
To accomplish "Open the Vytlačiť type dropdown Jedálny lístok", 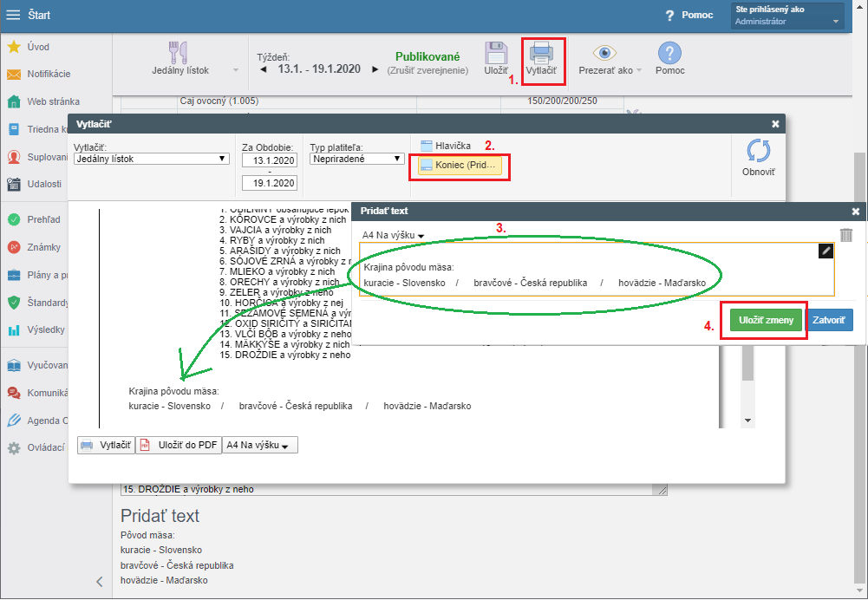I will click(151, 160).
